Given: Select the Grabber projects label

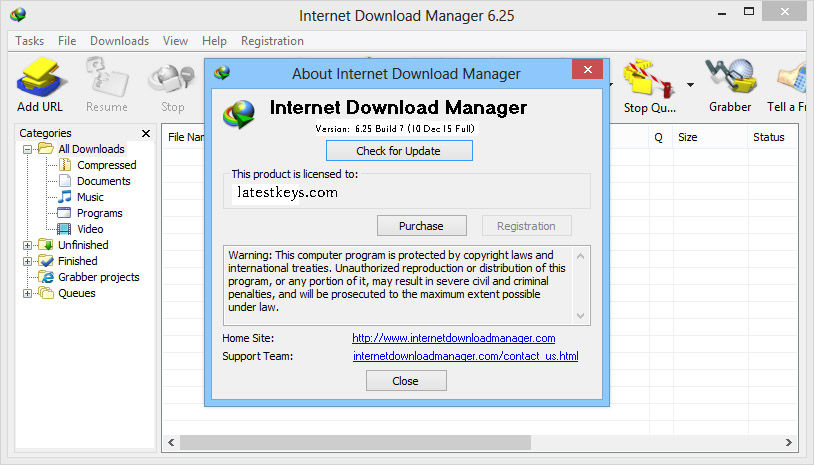Looking at the screenshot, I should 99,277.
